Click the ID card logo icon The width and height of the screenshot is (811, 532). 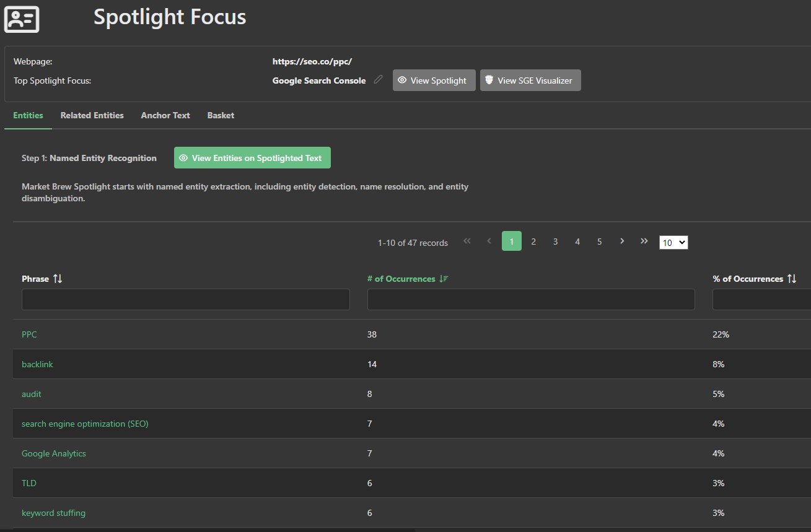tap(22, 19)
